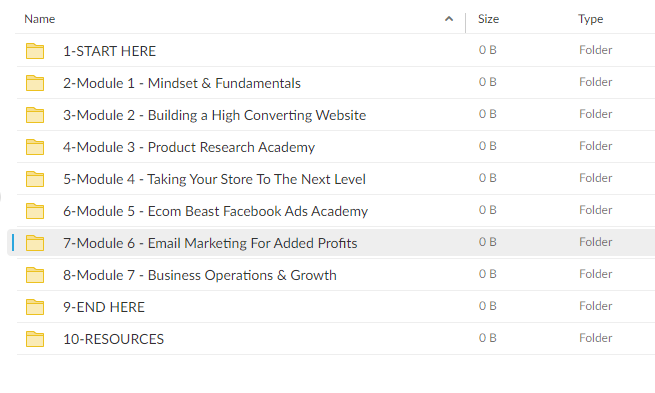Sort files by the Type column header

590,19
